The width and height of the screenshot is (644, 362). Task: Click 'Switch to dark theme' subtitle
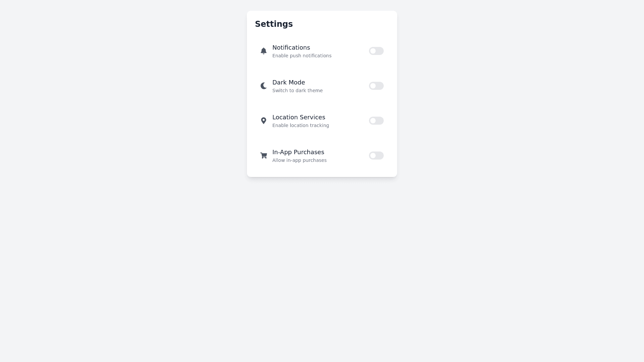point(298,90)
